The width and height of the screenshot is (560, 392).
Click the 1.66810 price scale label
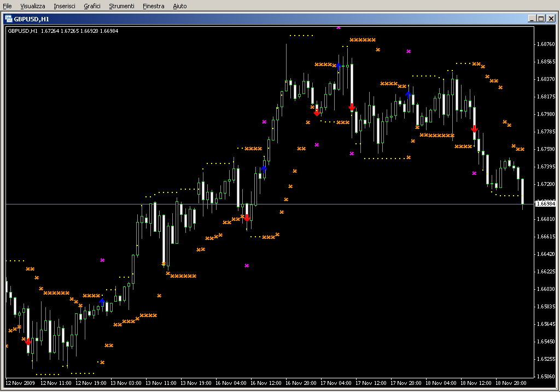tap(546, 219)
